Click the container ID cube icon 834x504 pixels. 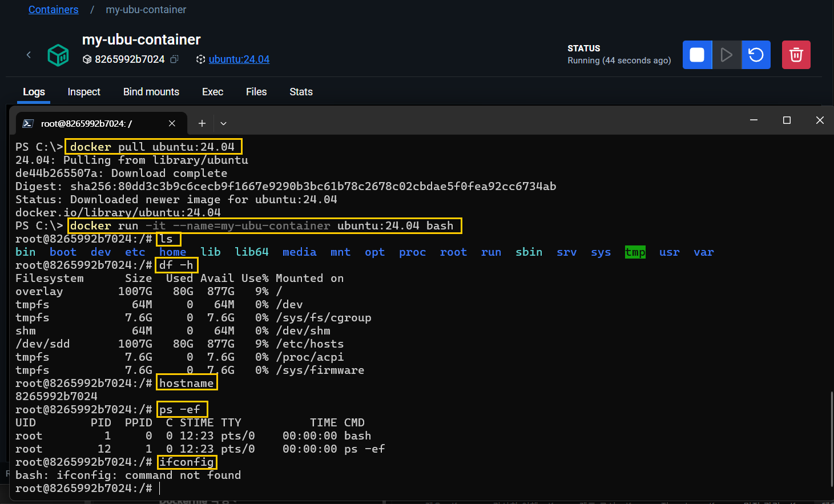87,59
